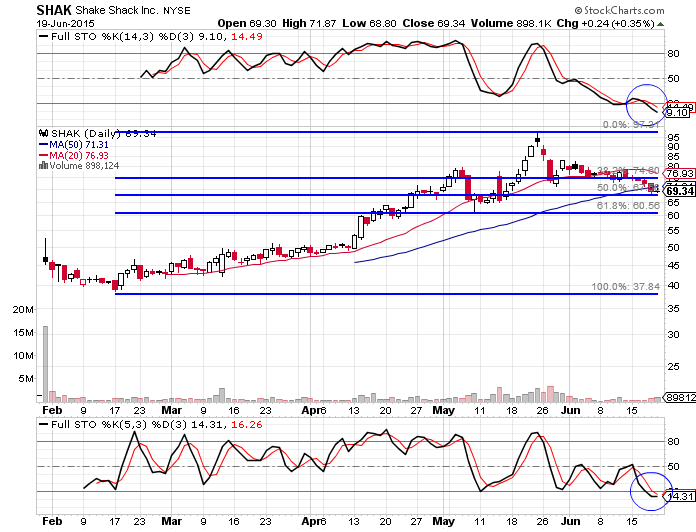This screenshot has width=696, height=532.
Task: Click the 0.0%: 97.21 Fibonacci label
Action: point(630,125)
